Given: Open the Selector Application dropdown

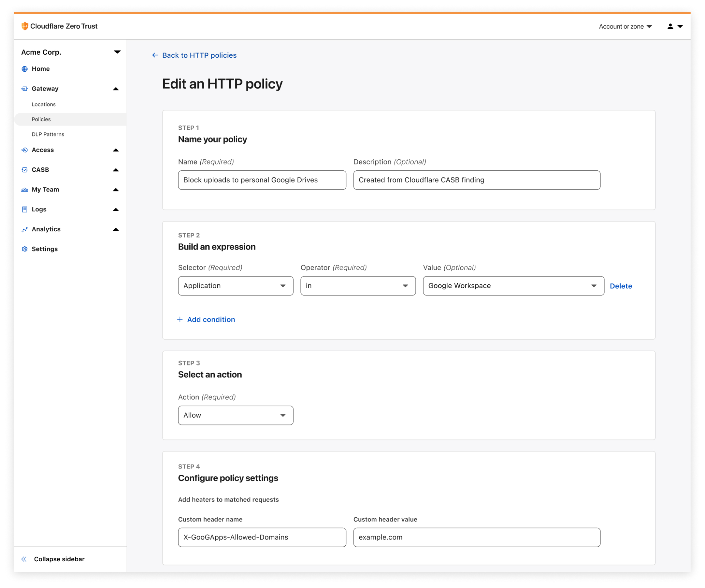Looking at the screenshot, I should [x=236, y=286].
